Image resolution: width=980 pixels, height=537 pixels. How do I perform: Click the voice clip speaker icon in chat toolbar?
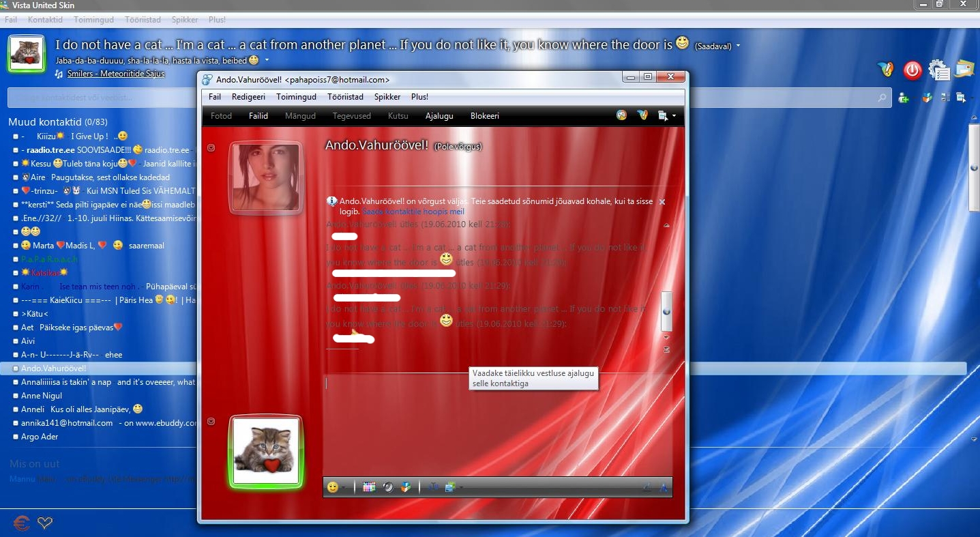pyautogui.click(x=388, y=487)
